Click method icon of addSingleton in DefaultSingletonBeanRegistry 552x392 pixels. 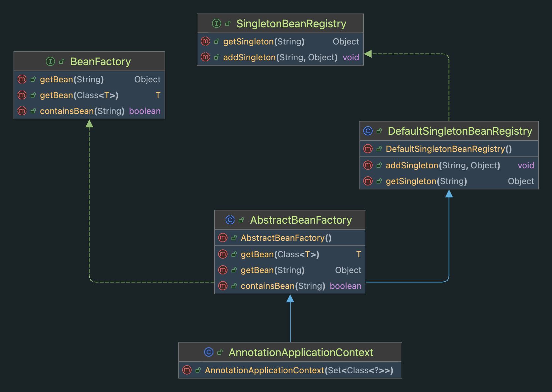click(x=368, y=165)
